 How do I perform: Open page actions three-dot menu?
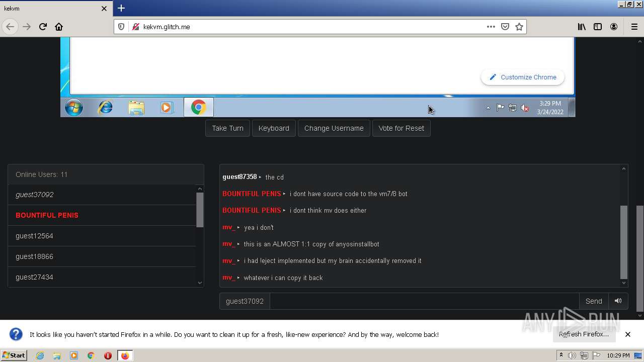(x=491, y=27)
